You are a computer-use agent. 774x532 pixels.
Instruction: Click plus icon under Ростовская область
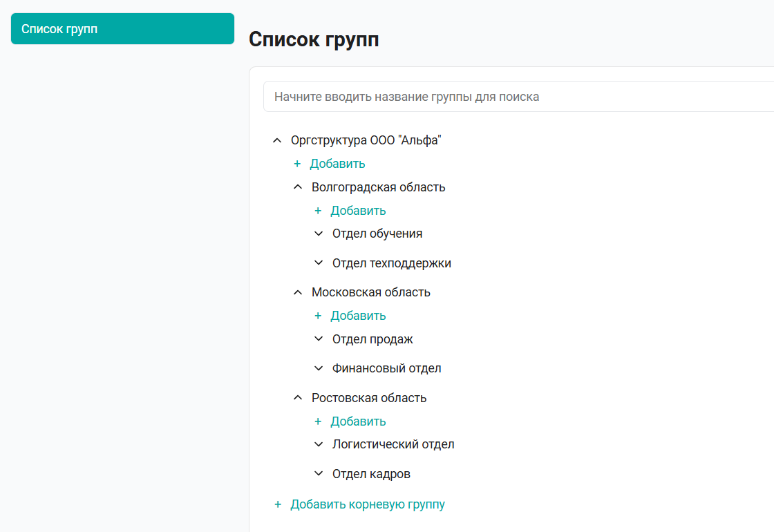tap(318, 421)
